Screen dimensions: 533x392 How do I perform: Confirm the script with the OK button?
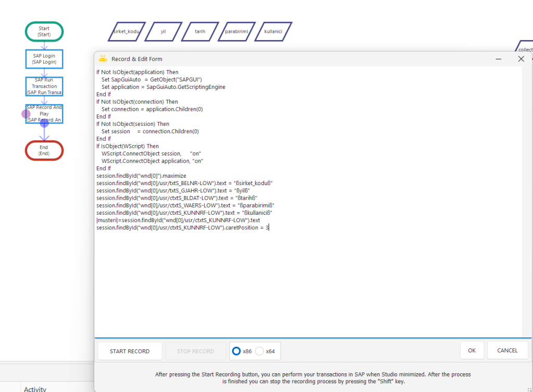[x=472, y=350]
